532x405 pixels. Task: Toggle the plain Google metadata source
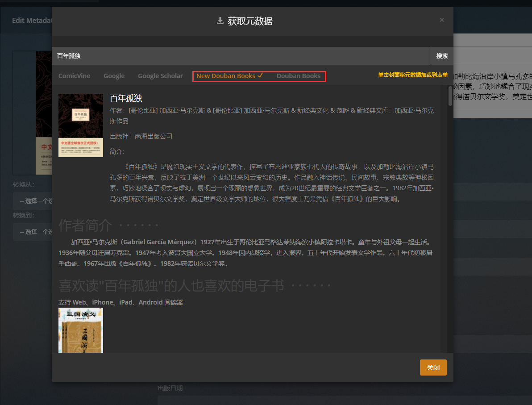click(x=114, y=76)
